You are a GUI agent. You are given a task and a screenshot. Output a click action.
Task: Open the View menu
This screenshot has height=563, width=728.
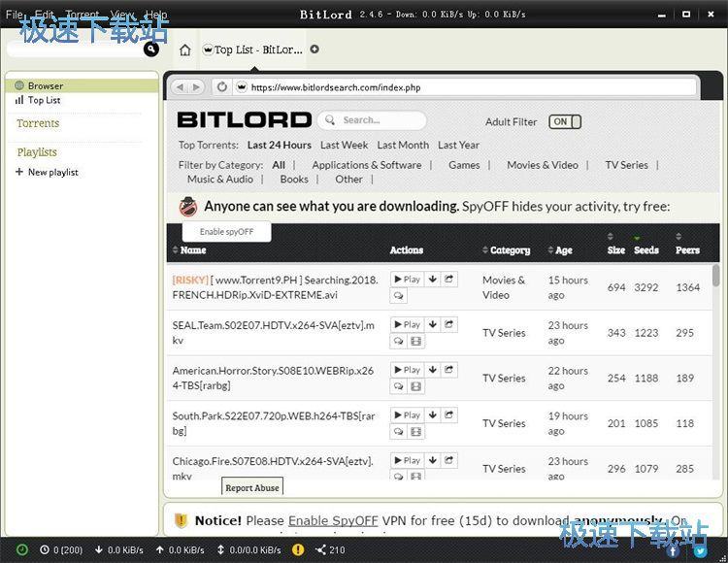click(122, 15)
